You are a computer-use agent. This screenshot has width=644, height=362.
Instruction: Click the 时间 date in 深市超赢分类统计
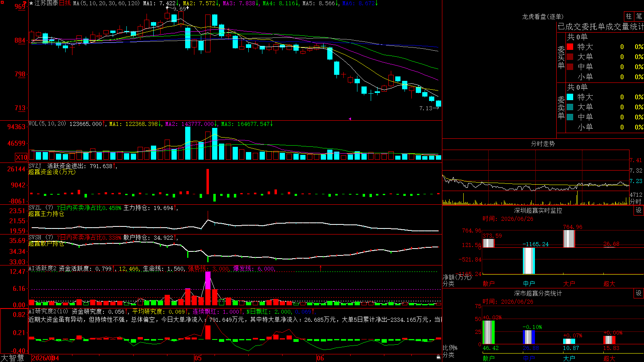tap(508, 302)
